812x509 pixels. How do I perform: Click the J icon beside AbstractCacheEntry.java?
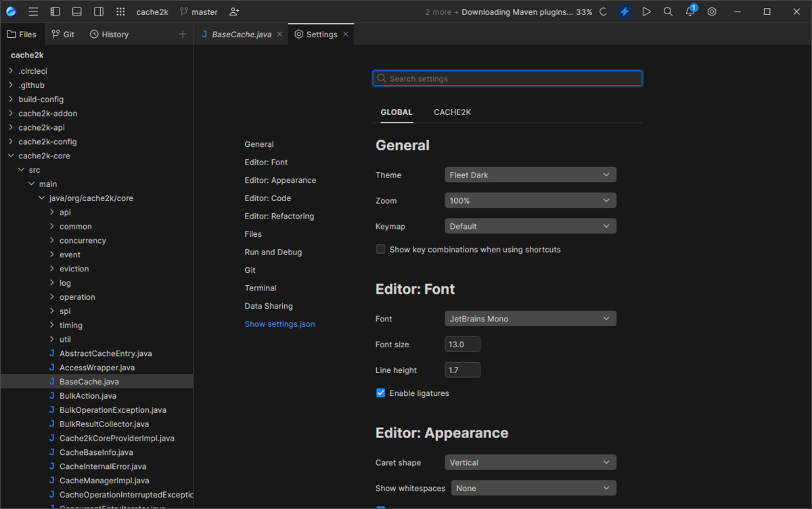[x=51, y=353]
